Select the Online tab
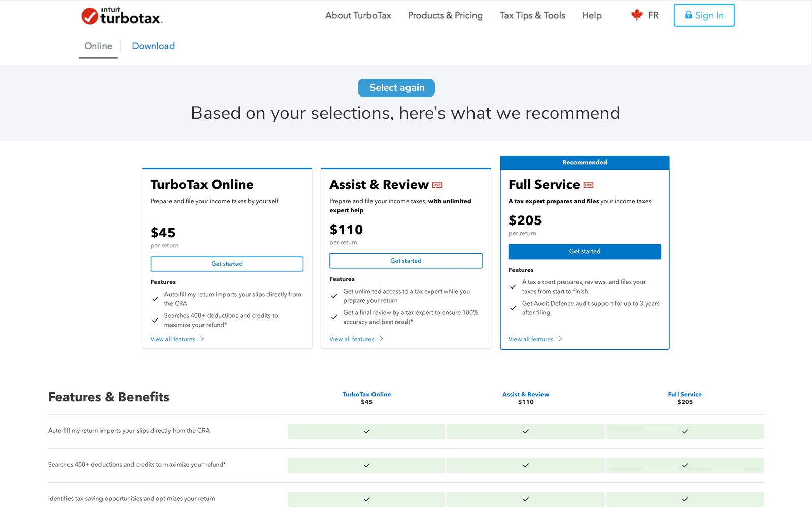812x512 pixels. tap(98, 46)
